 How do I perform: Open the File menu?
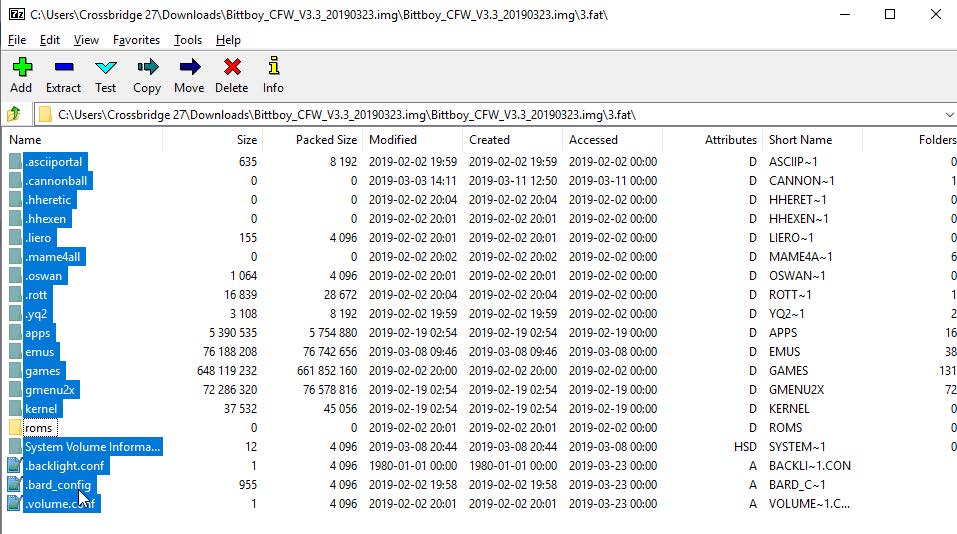(16, 40)
